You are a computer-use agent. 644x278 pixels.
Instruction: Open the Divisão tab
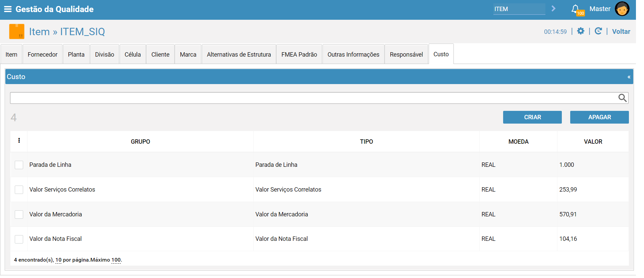click(105, 54)
